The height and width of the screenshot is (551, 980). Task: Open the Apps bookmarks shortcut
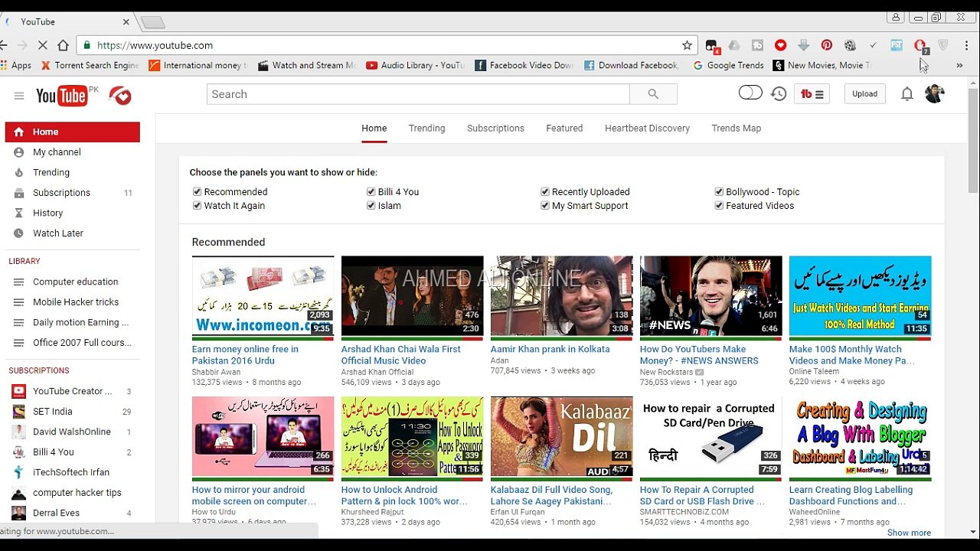[x=16, y=65]
